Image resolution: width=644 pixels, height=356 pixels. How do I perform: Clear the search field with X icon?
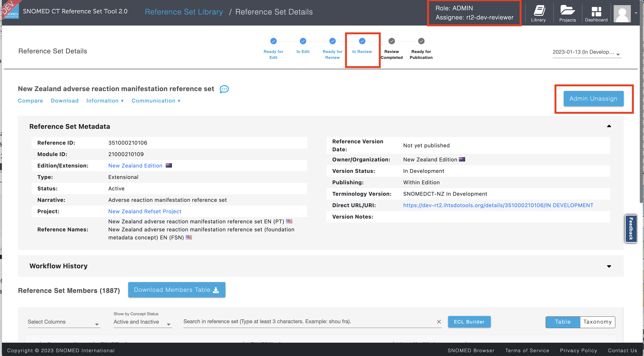click(439, 322)
